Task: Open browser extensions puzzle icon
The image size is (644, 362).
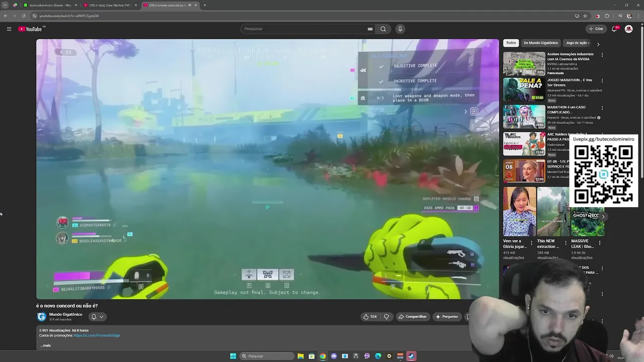Action: point(607,16)
